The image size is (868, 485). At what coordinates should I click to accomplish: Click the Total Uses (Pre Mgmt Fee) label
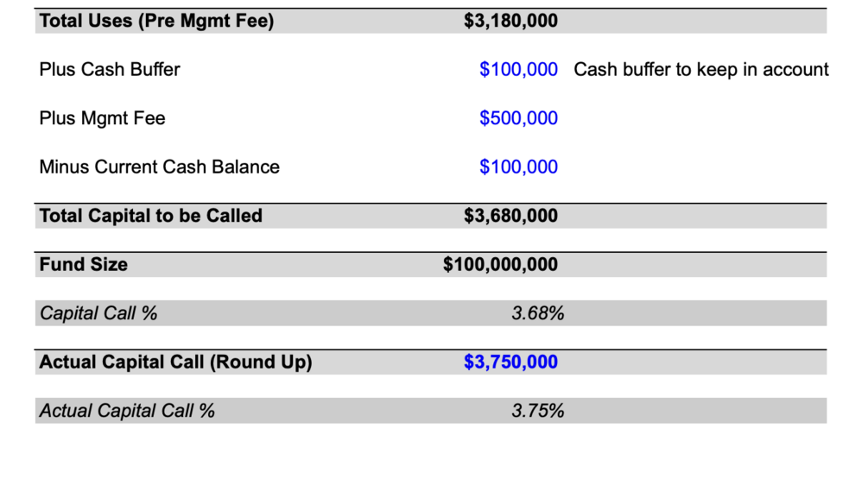[156, 22]
